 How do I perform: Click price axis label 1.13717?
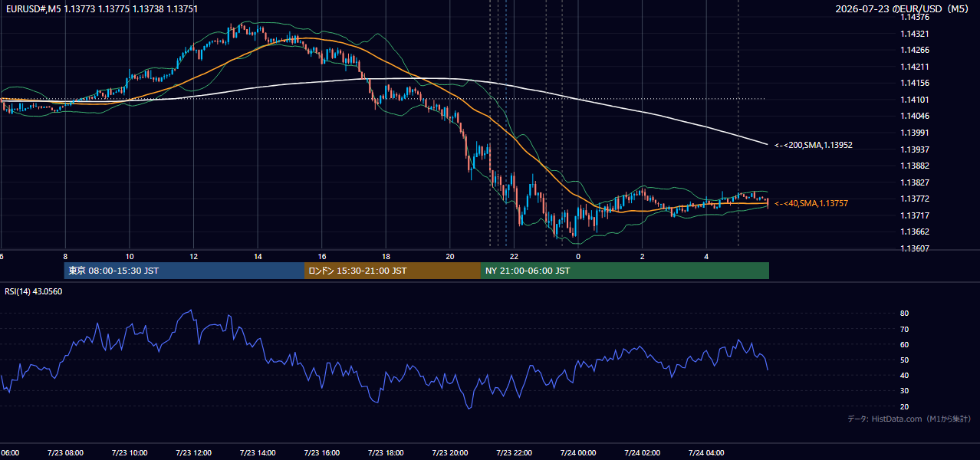pyautogui.click(x=915, y=215)
